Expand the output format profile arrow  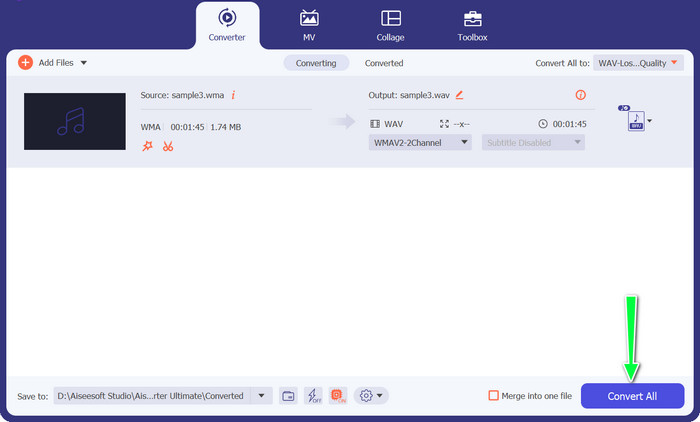[650, 121]
